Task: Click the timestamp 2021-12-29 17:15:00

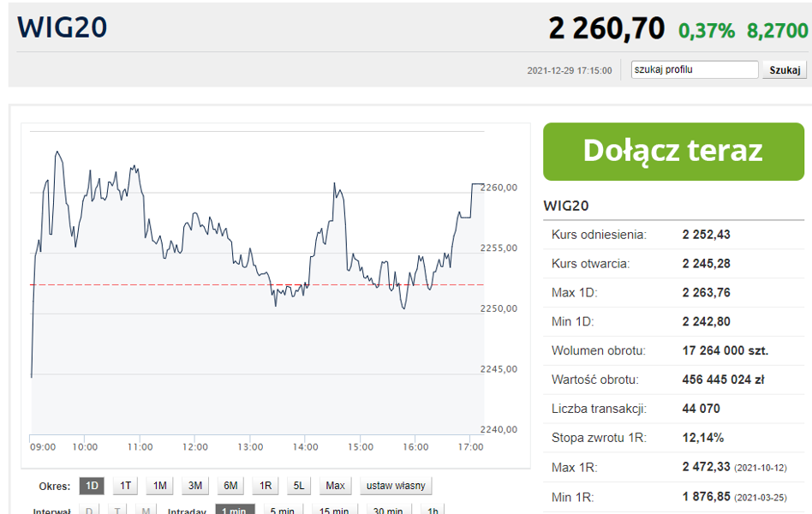Action: click(569, 70)
